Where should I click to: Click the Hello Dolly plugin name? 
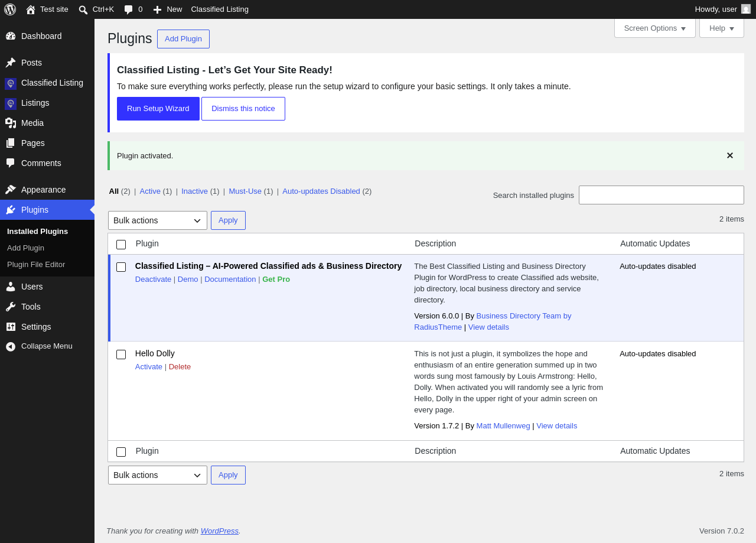(155, 353)
